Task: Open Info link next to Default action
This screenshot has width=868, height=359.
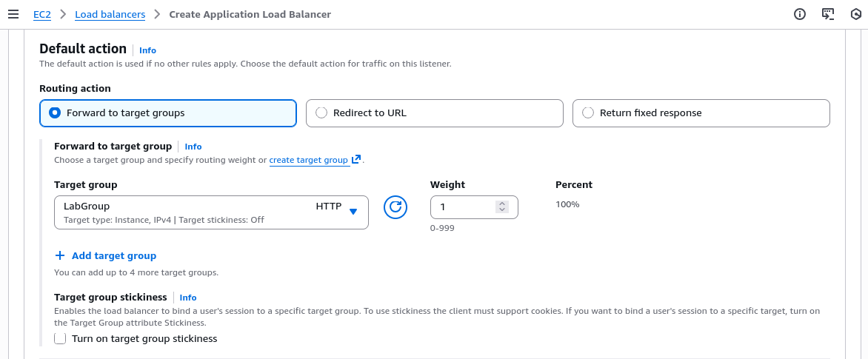Action: pyautogui.click(x=147, y=50)
